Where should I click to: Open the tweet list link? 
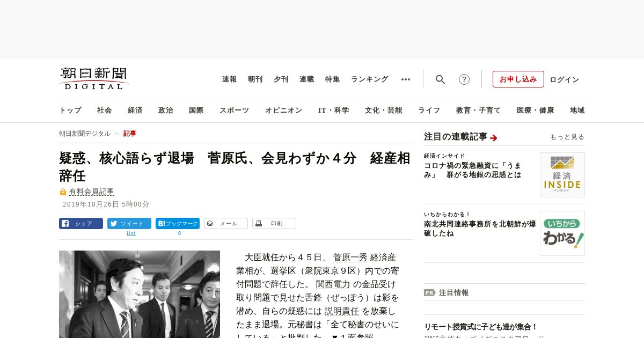tap(131, 233)
